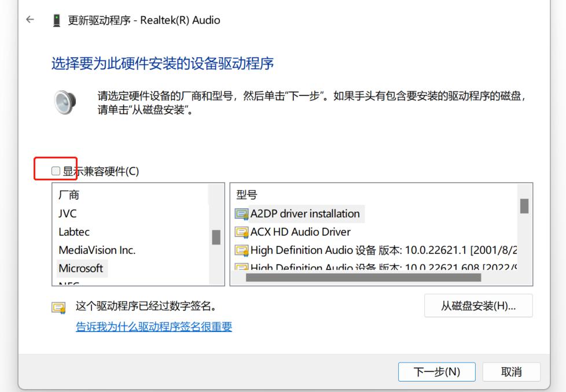This screenshot has height=392, width=566.
Task: Click the device icon beside the dialog title
Action: click(x=55, y=19)
